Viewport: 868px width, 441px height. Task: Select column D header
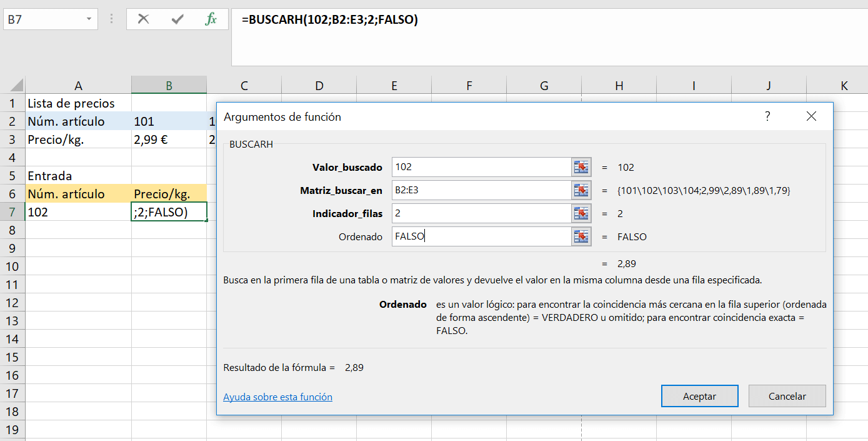tap(319, 86)
